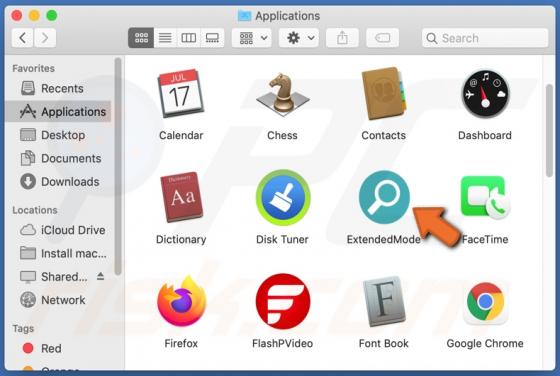Click the Dashboard app icon

pos(485,94)
